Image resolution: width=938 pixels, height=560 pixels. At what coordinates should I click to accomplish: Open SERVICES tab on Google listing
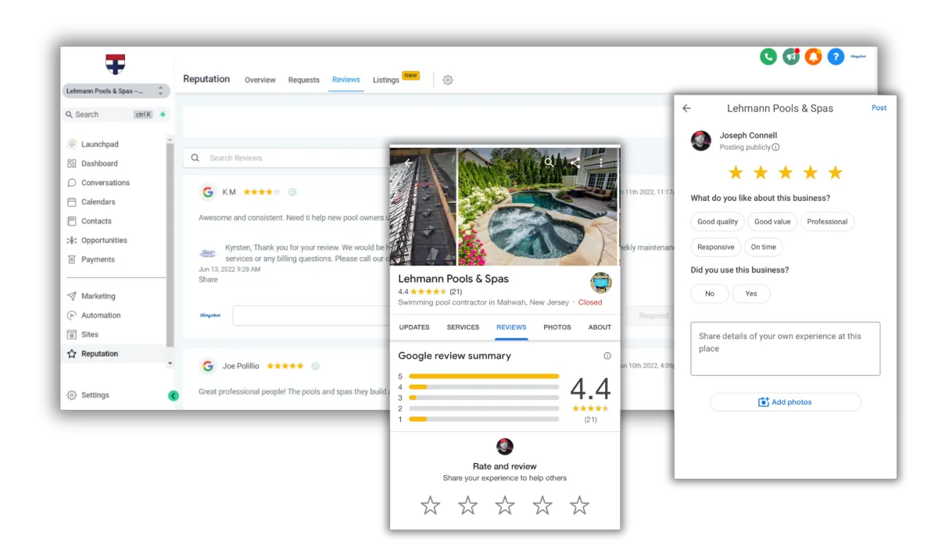point(464,327)
